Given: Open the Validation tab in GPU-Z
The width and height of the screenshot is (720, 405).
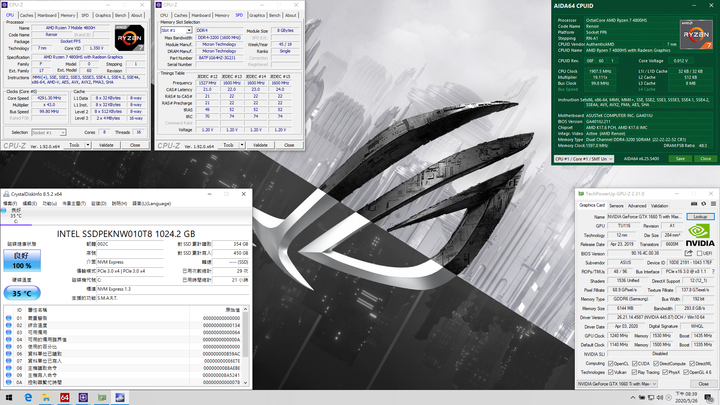Looking at the screenshot, I should (x=659, y=206).
